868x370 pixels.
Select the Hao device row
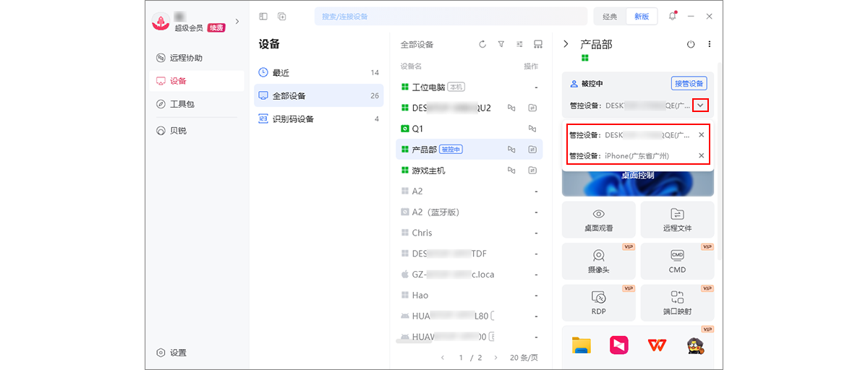point(470,295)
